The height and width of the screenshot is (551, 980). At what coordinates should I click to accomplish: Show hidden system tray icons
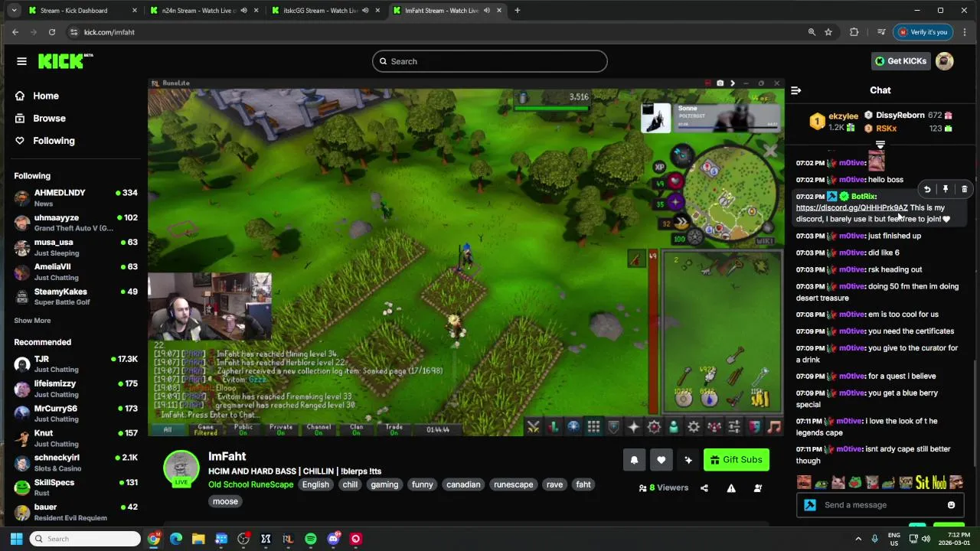pos(858,539)
